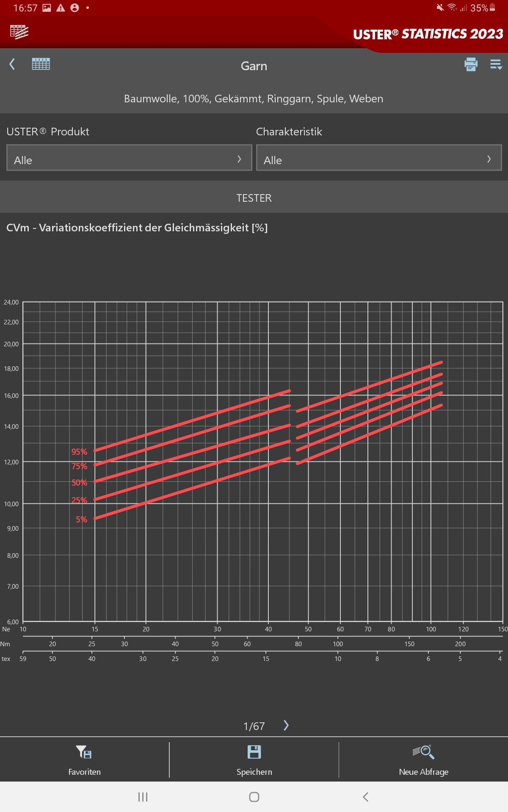Screen dimensions: 508x812
Task: Select the TESTER section tab
Action: (x=254, y=198)
